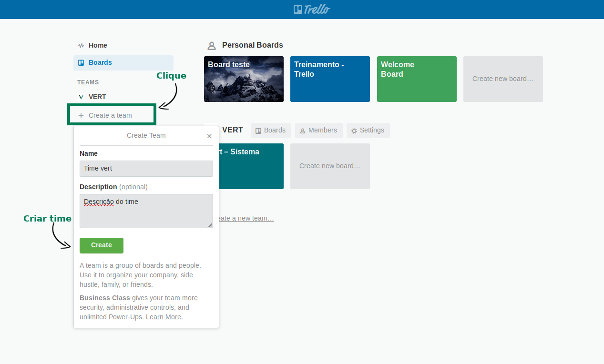604x364 pixels.
Task: Click Create new board in Personal Boards
Action: click(x=503, y=79)
